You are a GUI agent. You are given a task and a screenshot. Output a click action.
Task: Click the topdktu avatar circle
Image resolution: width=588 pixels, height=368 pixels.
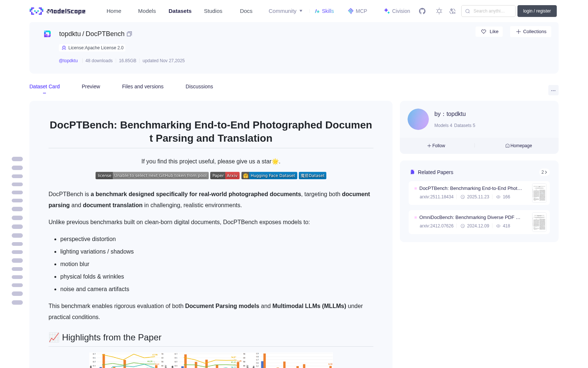[x=418, y=119]
